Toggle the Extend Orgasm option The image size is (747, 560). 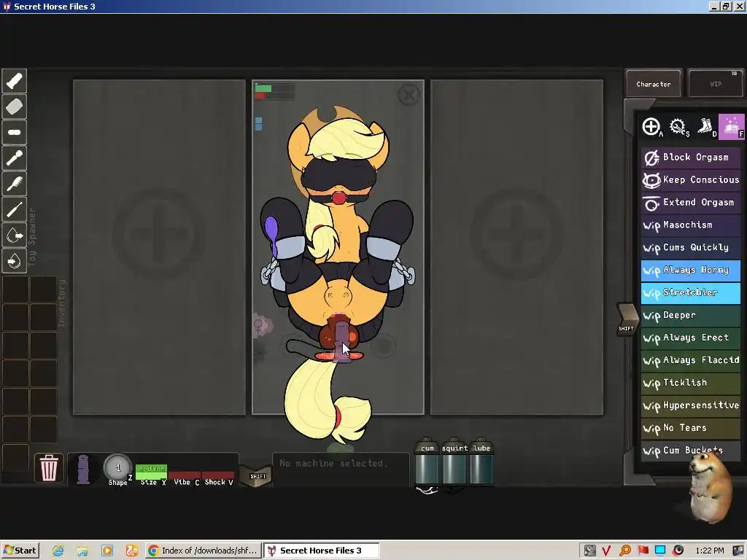point(690,203)
